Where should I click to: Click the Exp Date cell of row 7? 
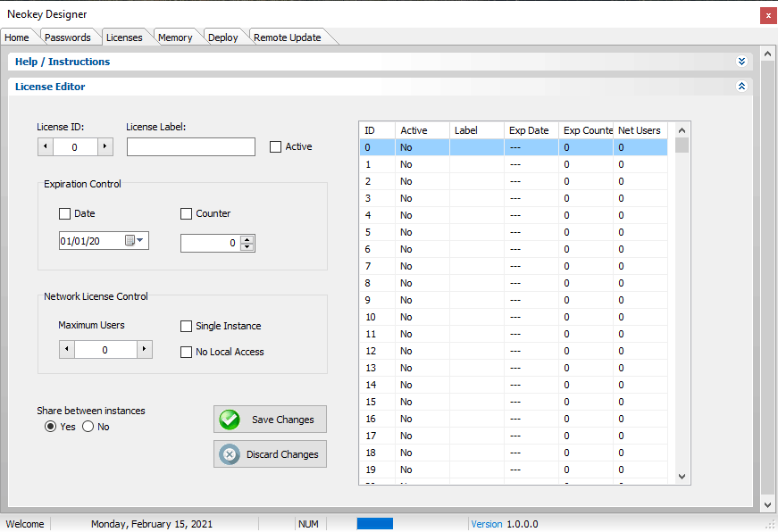pos(531,266)
